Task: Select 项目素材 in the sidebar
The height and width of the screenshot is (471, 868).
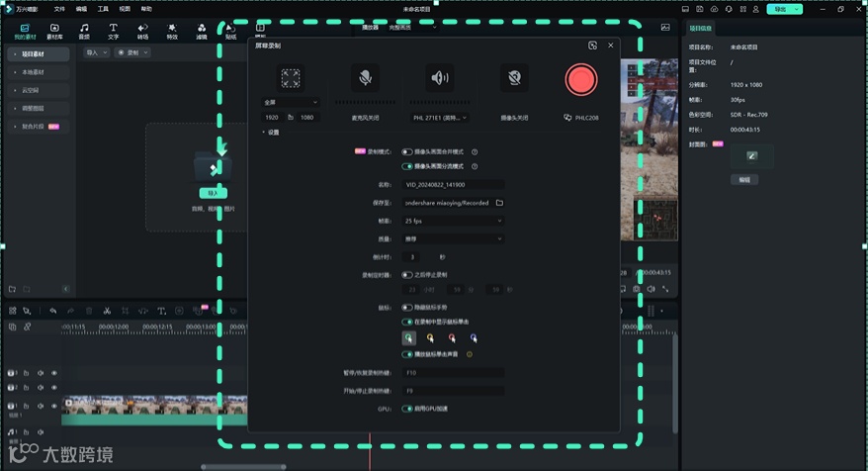Action: (39, 54)
